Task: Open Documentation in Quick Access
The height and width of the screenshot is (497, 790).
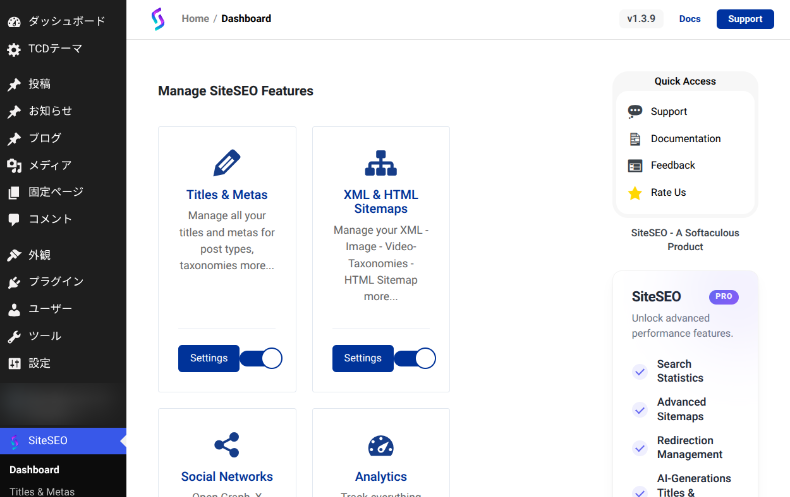Action: pos(686,139)
